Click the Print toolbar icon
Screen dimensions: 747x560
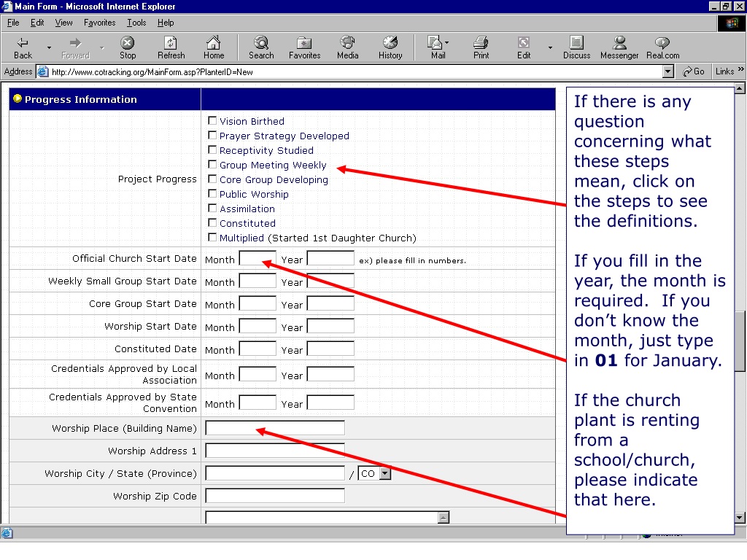(x=481, y=43)
